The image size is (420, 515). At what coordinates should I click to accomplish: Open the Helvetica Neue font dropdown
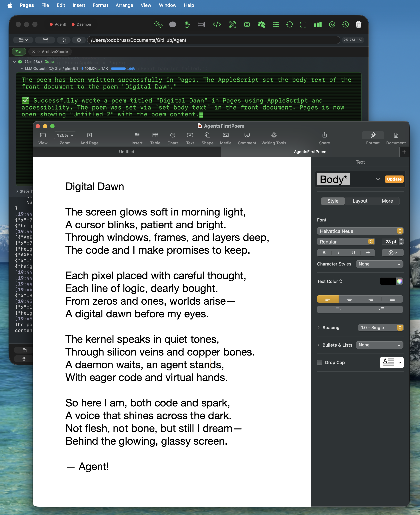click(360, 231)
